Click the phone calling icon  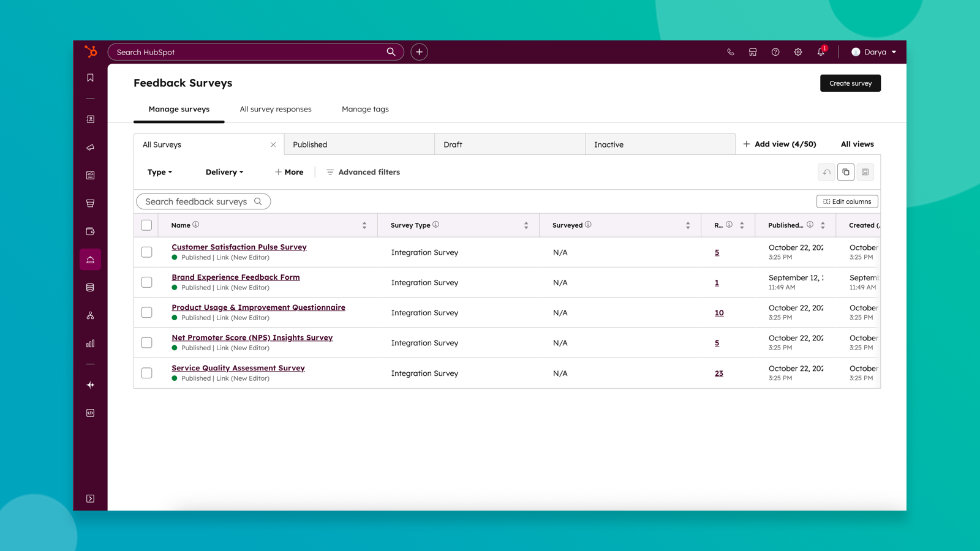[730, 52]
